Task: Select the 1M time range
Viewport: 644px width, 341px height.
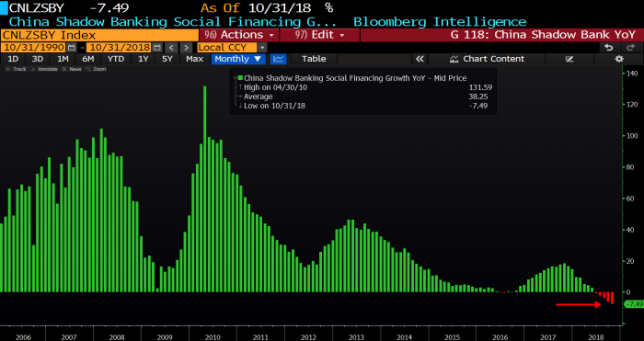Action: (x=63, y=59)
